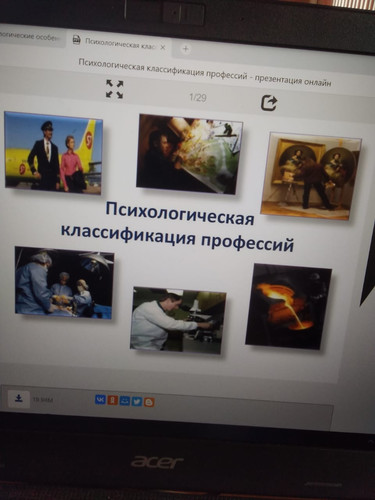Viewport: 375px width, 500px height.
Task: Enter fullscreen with the expand arrows icon
Action: [x=115, y=89]
